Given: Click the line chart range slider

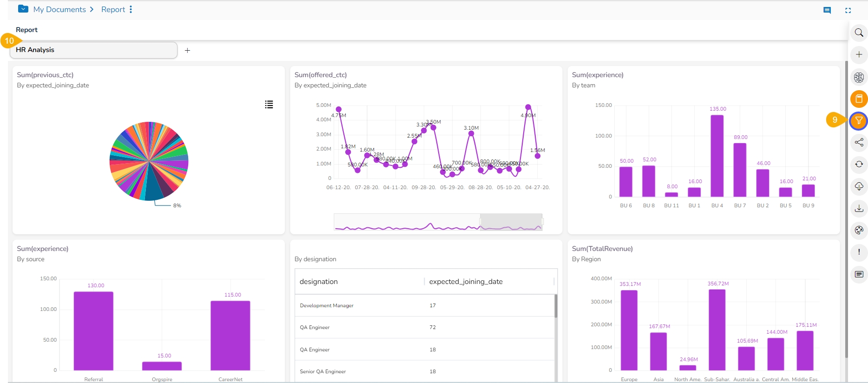Looking at the screenshot, I should click(511, 222).
